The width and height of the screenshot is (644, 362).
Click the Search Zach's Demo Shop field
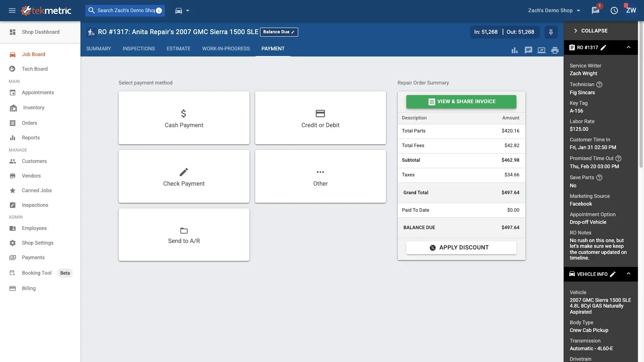pos(125,11)
